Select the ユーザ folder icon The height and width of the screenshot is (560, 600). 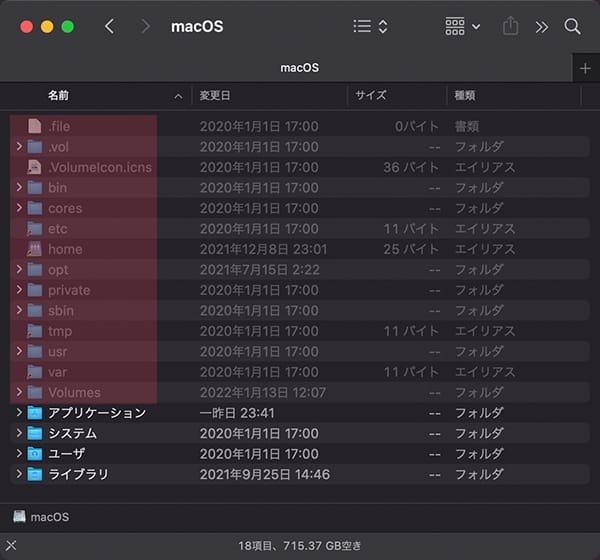(34, 454)
